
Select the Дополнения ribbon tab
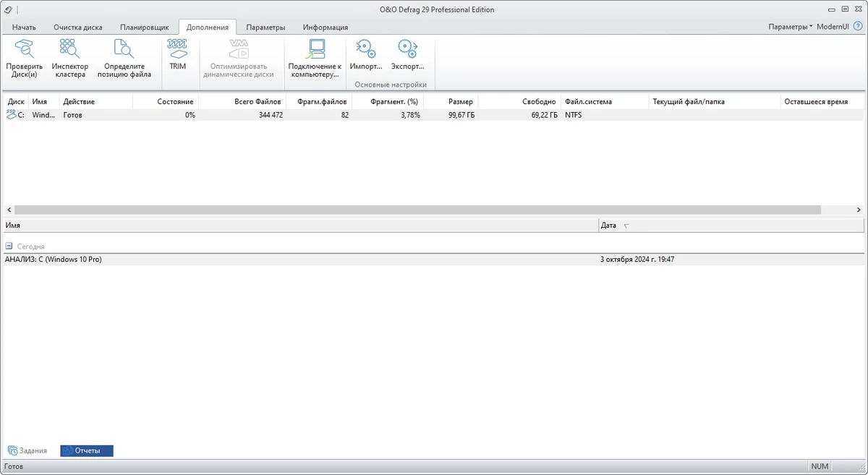click(208, 27)
